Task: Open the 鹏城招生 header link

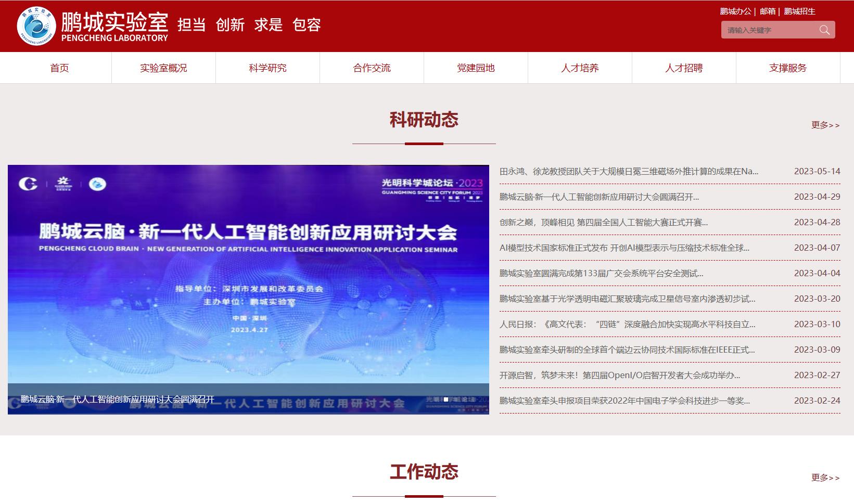Action: pos(799,11)
